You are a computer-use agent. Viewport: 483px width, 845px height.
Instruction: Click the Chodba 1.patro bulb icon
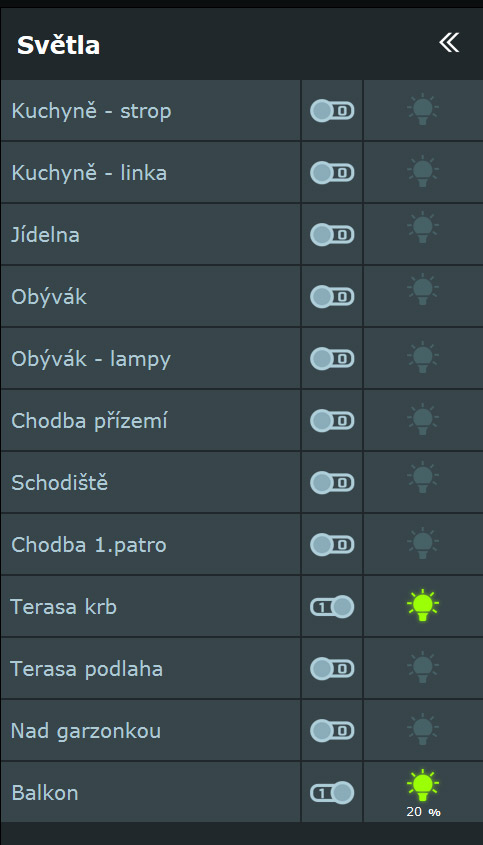point(423,544)
